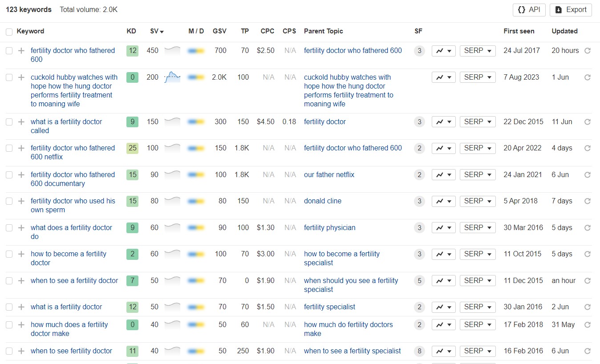This screenshot has height=364, width=600.
Task: Check the 'fertility doctor who fathered 600 documentary' row
Action: tap(9, 175)
